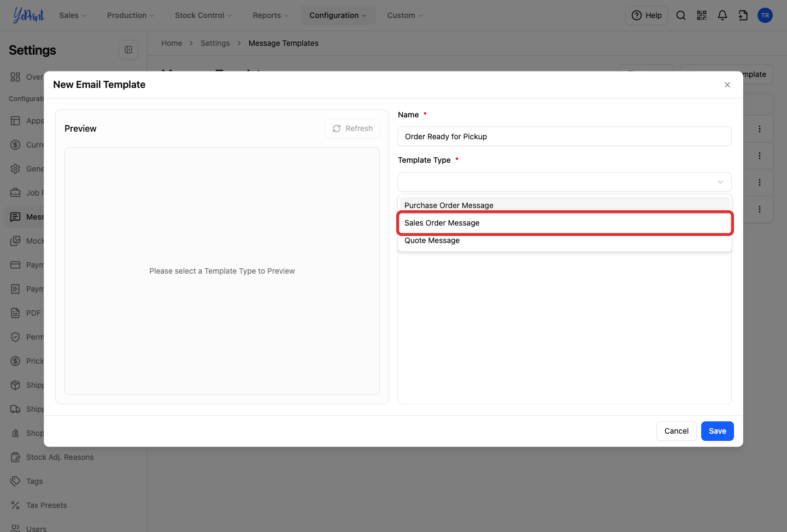The image size is (787, 532).
Task: Click the Apps sidebar icon
Action: pos(15,121)
